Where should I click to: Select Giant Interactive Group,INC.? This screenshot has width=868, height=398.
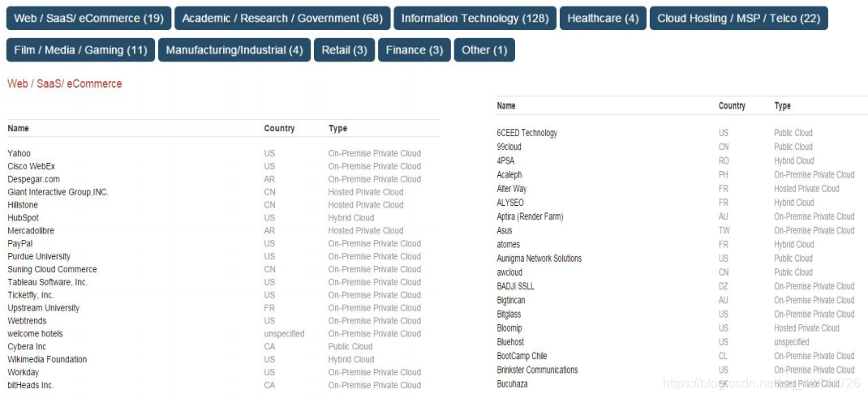[58, 192]
